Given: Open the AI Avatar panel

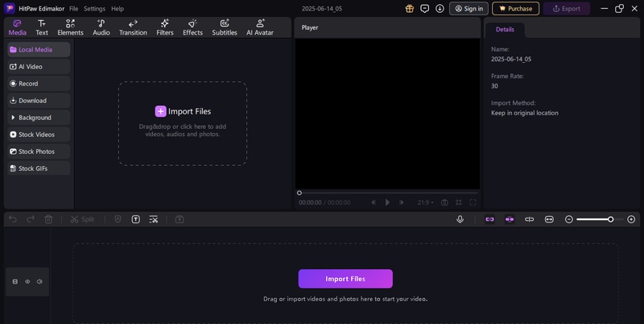Looking at the screenshot, I should (x=260, y=27).
